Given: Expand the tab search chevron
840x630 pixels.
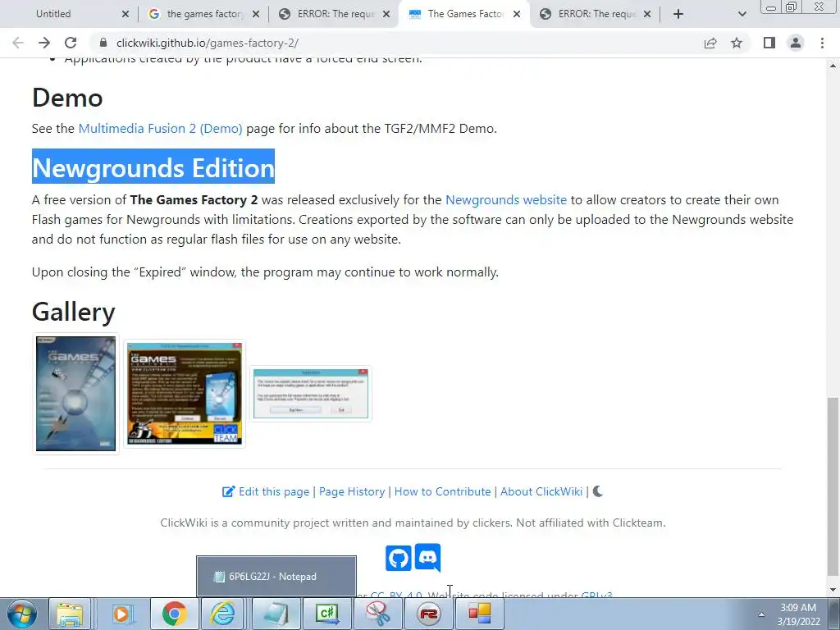Looking at the screenshot, I should 742,14.
